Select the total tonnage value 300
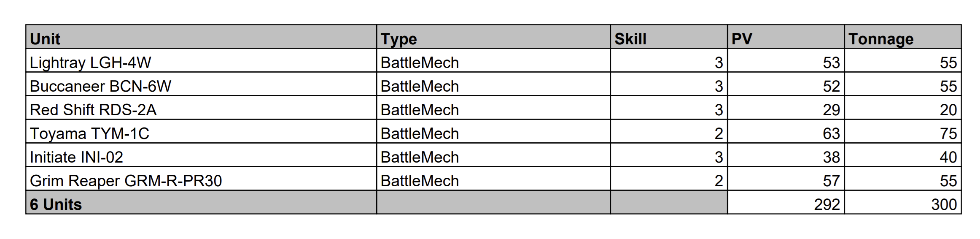This screenshot has height=239, width=980. coord(944,204)
